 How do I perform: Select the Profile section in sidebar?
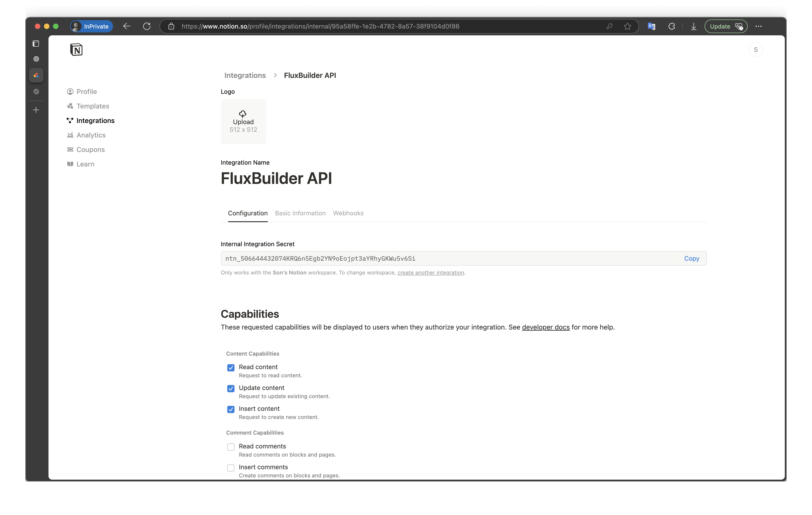[x=86, y=91]
